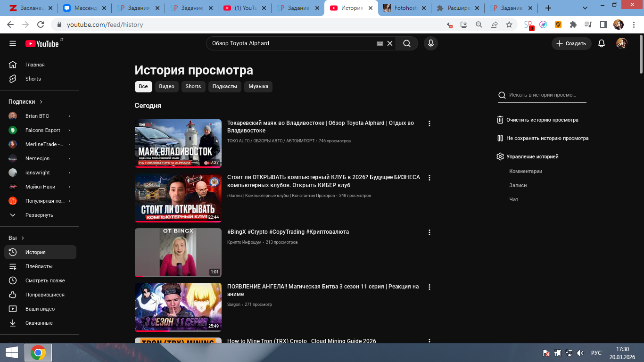The image size is (644, 362).
Task: Open the Вы section chevron
Action: click(x=23, y=238)
